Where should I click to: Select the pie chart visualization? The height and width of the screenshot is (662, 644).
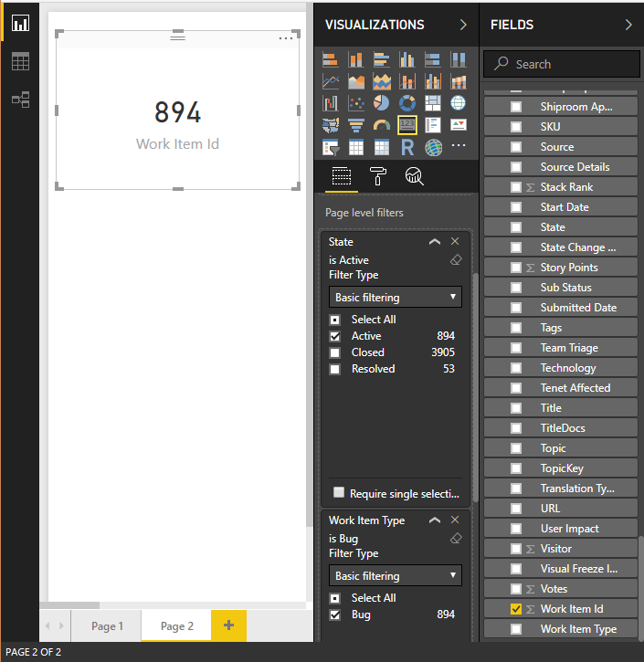[x=382, y=103]
